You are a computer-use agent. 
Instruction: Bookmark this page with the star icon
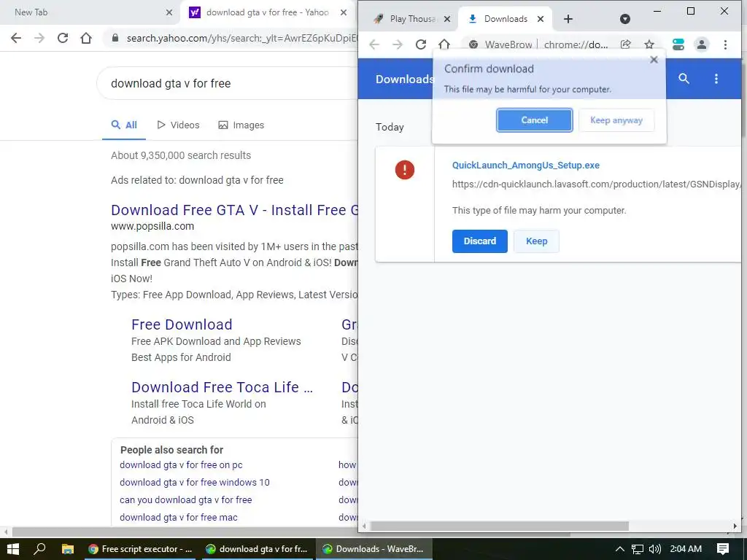[x=649, y=44]
